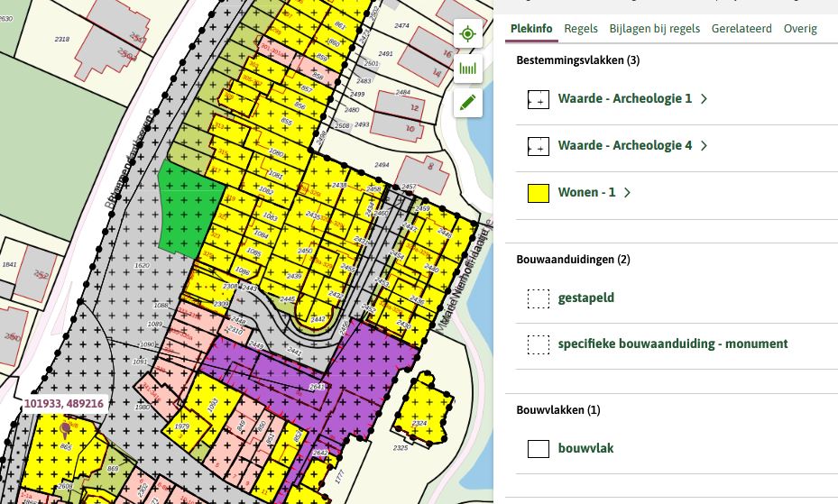Image resolution: width=838 pixels, height=504 pixels.
Task: Switch to the Regels tab
Action: click(x=581, y=29)
